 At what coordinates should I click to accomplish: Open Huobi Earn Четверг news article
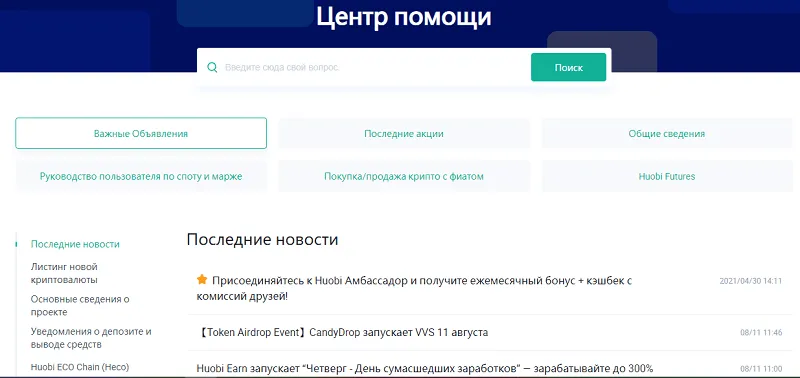coord(424,368)
